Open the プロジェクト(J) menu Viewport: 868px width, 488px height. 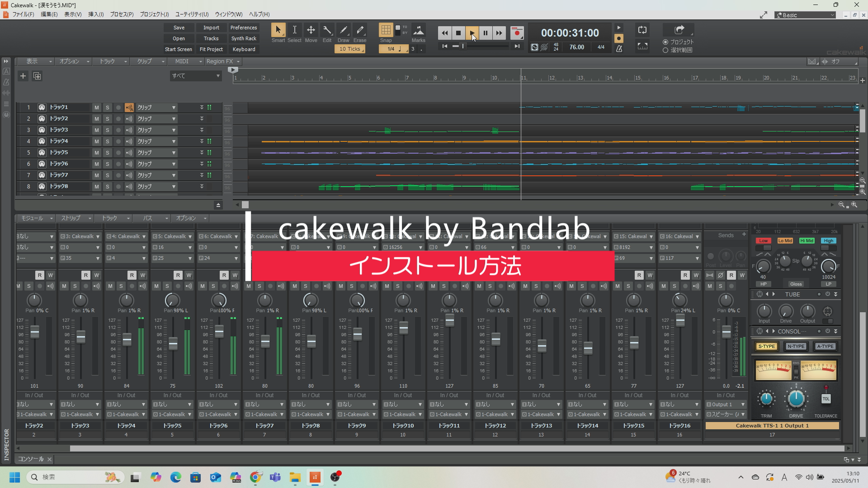tap(154, 14)
